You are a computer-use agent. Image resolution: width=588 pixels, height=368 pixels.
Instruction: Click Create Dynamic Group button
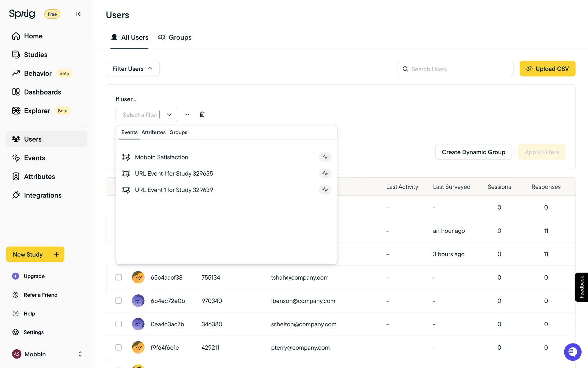tap(473, 152)
